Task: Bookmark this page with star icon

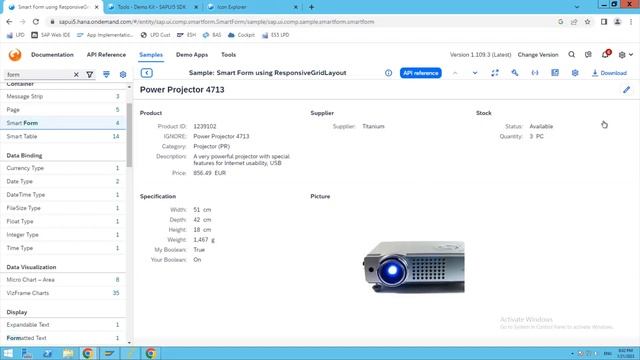Action: click(587, 22)
